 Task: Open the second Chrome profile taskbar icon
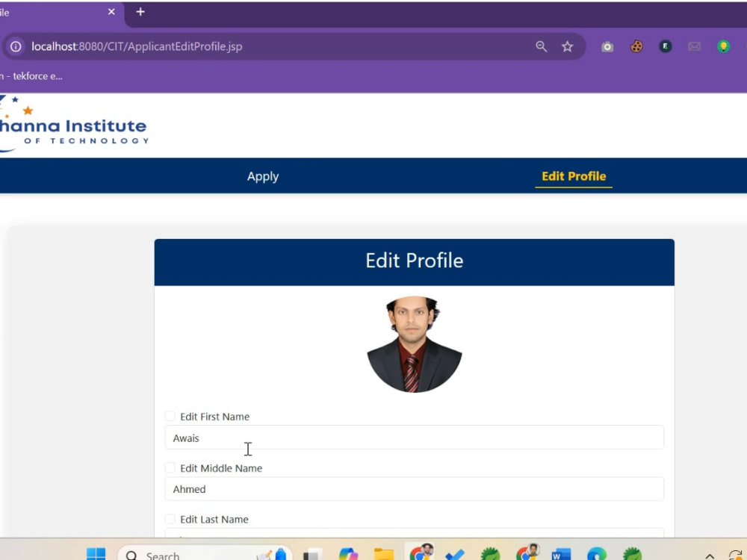527,553
